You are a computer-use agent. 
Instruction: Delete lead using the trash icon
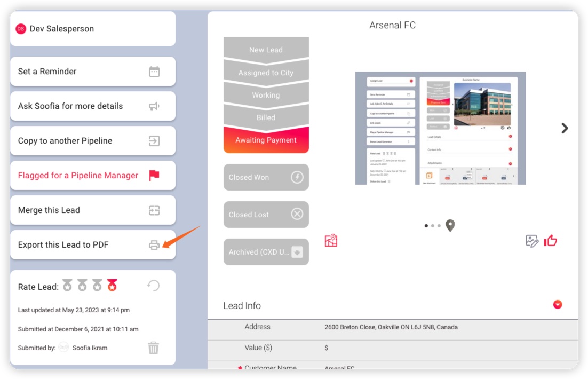(153, 348)
